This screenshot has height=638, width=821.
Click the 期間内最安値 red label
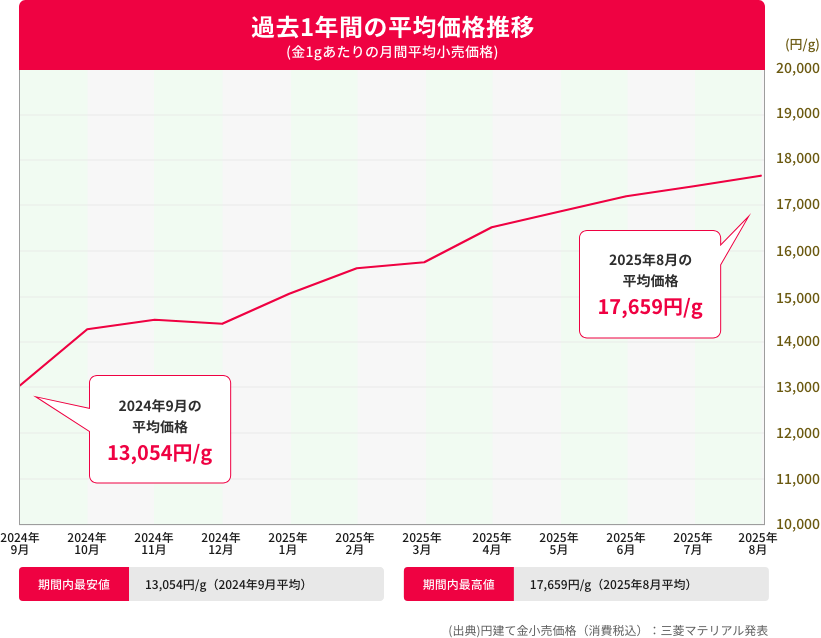pyautogui.click(x=74, y=584)
